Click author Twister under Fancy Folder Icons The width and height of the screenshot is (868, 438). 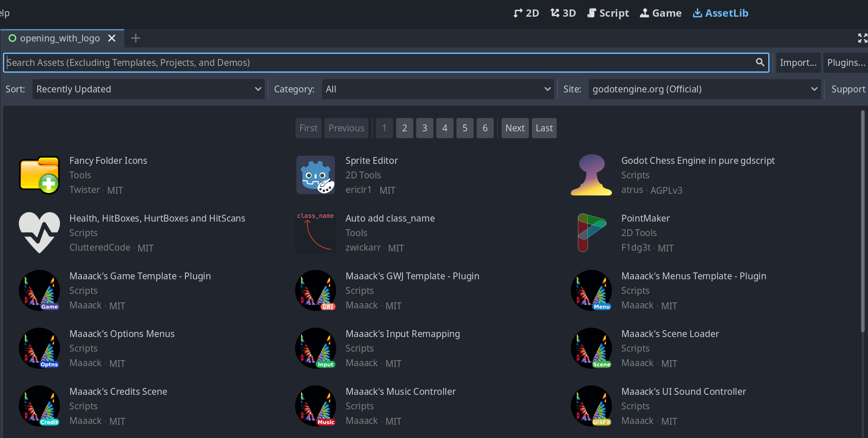click(x=85, y=190)
